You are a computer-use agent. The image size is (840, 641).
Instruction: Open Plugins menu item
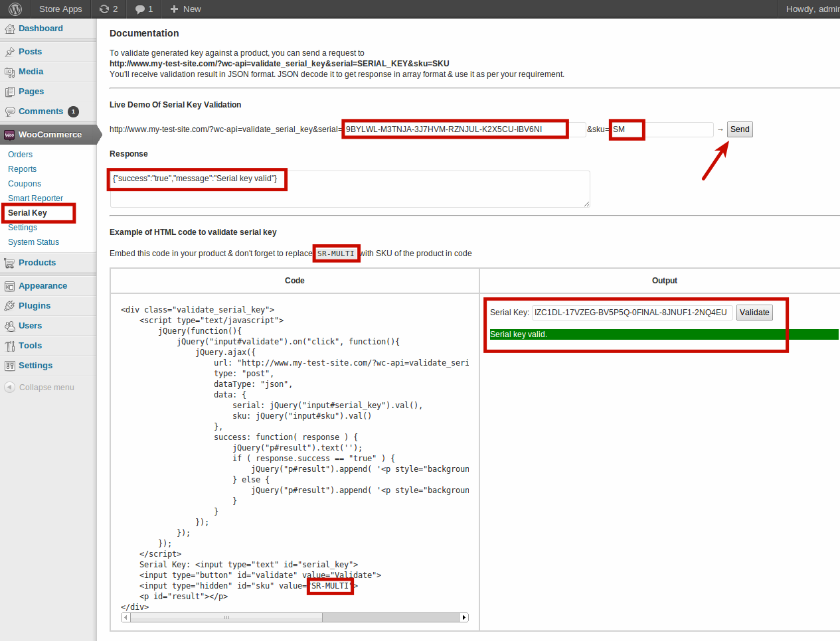click(x=35, y=306)
